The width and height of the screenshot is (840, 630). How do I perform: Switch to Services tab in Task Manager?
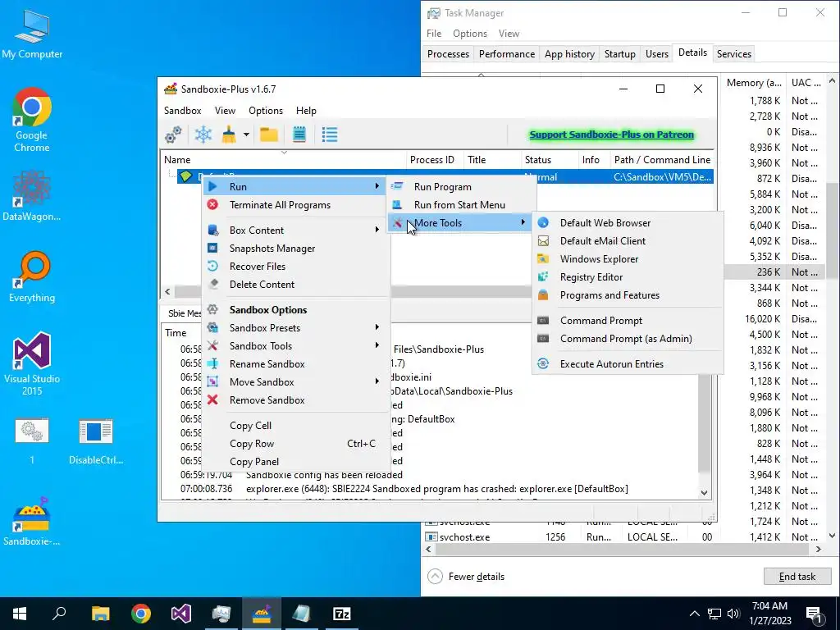click(x=734, y=53)
